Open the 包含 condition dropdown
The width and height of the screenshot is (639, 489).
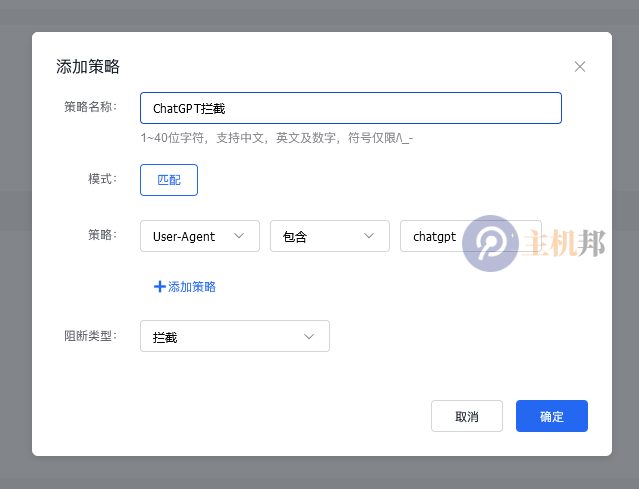[x=330, y=236]
